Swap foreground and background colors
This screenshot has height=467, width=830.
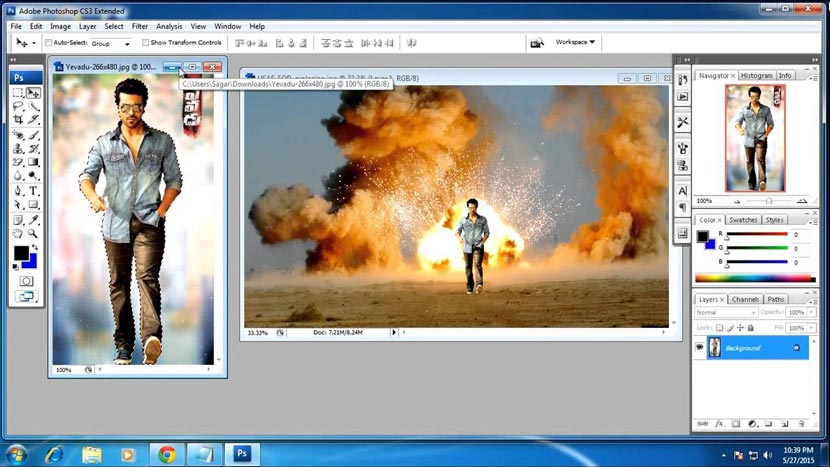click(x=35, y=247)
